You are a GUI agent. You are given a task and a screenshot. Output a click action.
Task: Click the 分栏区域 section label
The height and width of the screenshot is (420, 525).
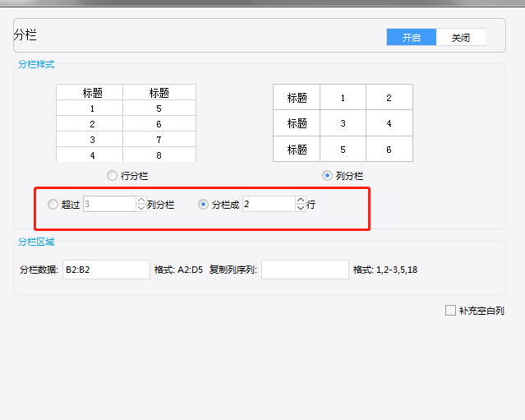tap(36, 242)
